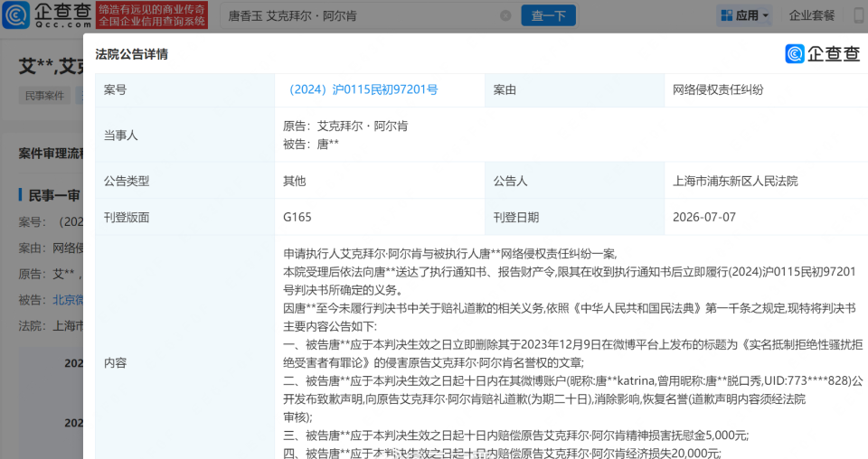Click the 原告：艾克拜尔·阿尔肯 text
868x459 pixels.
(x=345, y=126)
